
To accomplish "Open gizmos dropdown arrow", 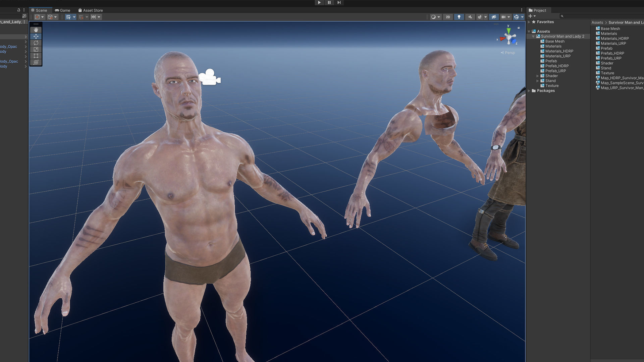I will click(522, 17).
